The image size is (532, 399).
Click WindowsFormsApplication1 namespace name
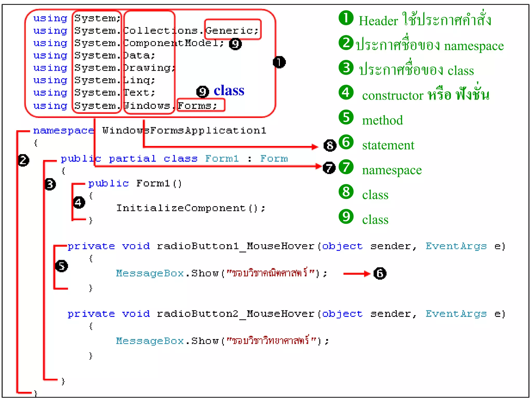click(184, 130)
